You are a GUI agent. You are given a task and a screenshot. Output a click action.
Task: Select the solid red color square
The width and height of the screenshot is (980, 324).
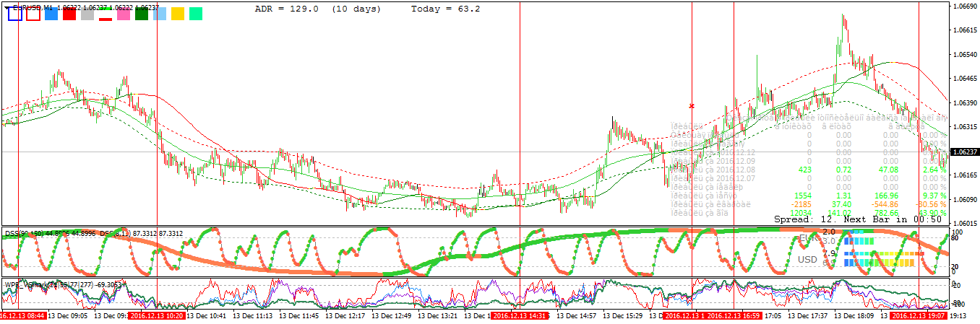coord(69,14)
